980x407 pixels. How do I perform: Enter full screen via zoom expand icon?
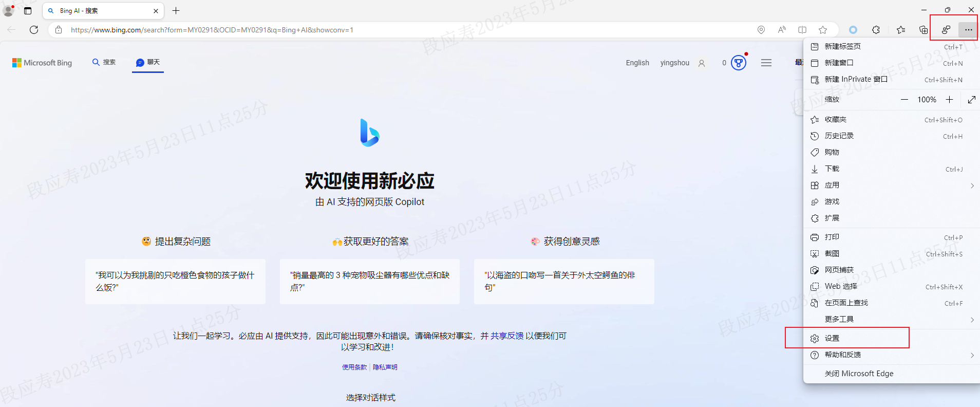(x=972, y=100)
